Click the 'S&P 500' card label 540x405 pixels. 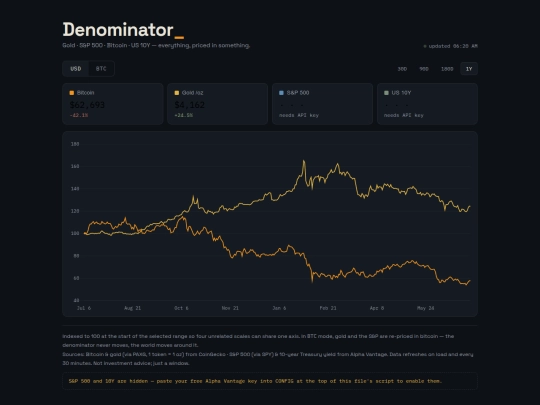(x=298, y=93)
